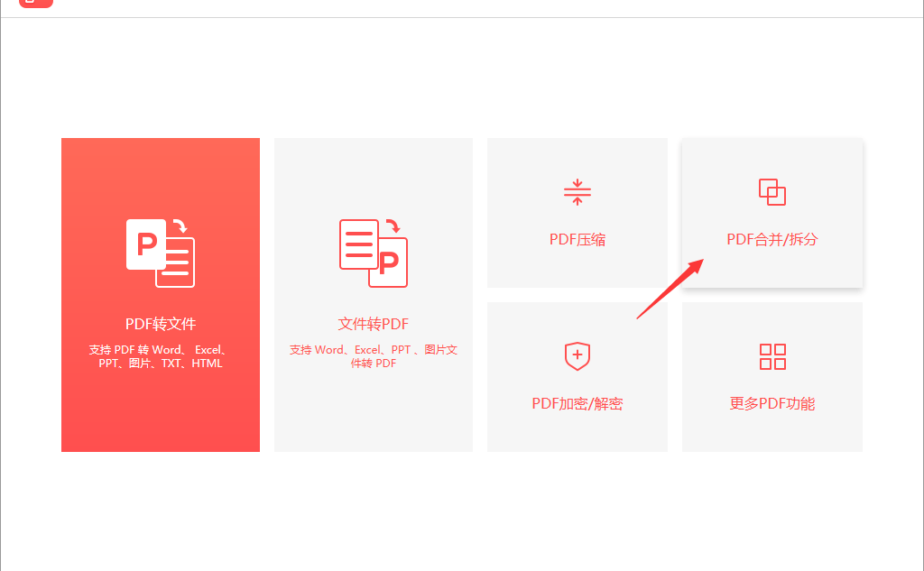
Task: Choose the 文件转PDF title label
Action: pyautogui.click(x=373, y=324)
